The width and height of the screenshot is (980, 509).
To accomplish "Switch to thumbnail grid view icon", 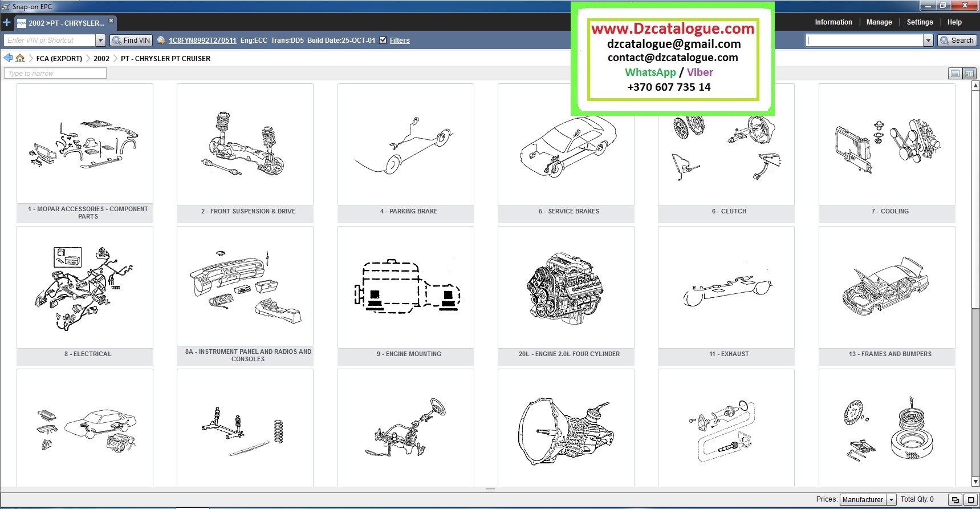I will point(969,74).
